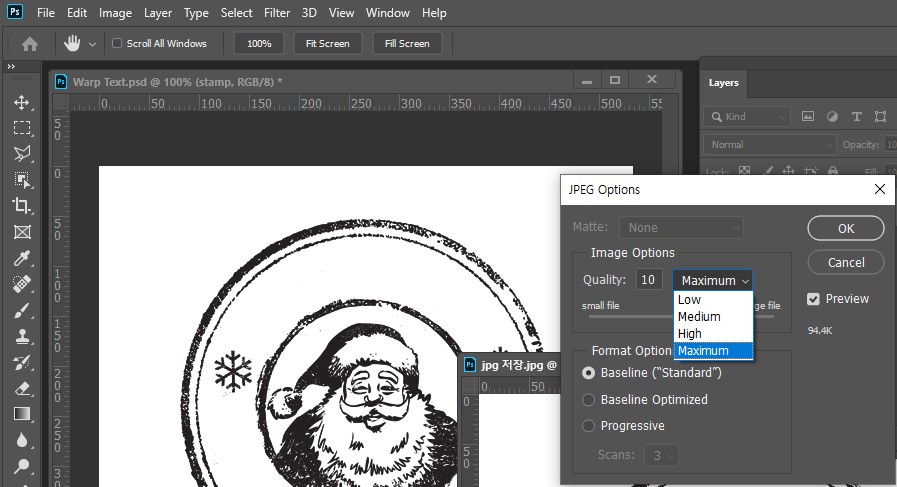Select the Rectangular Marquee tool
897x487 pixels.
[22, 128]
